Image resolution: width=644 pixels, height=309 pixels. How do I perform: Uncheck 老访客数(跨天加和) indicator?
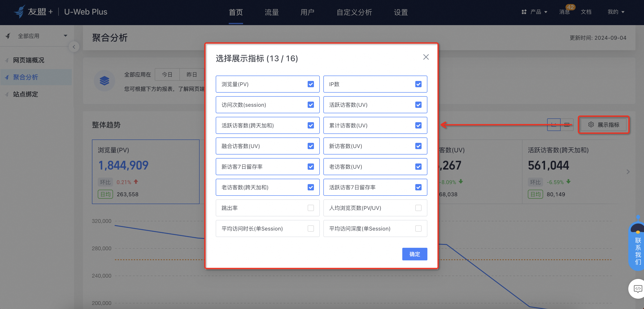point(311,187)
